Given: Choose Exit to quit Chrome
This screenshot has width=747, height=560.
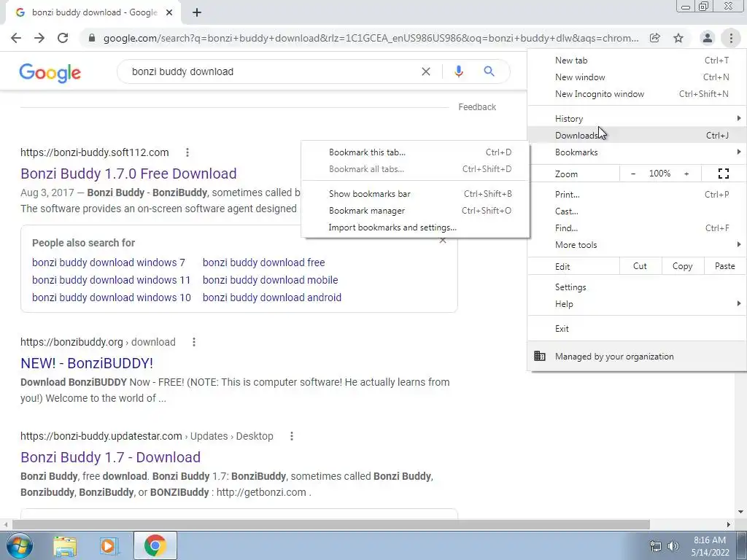Looking at the screenshot, I should click(637, 329).
